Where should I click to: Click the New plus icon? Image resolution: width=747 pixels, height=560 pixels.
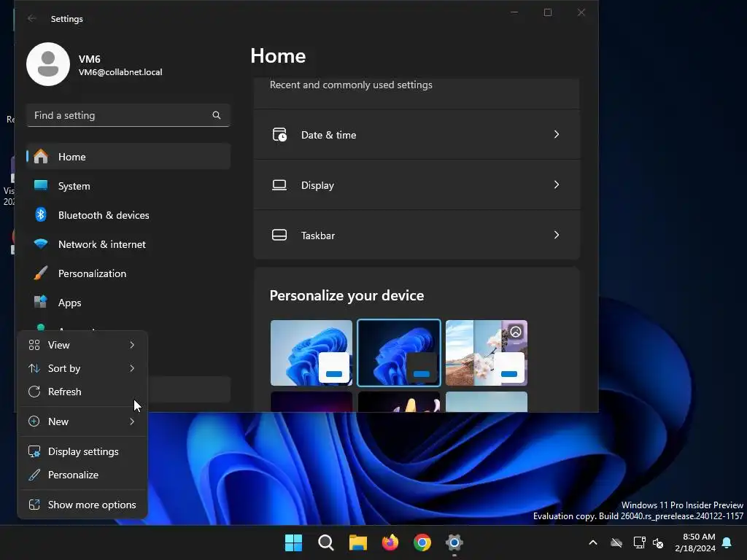coord(34,421)
